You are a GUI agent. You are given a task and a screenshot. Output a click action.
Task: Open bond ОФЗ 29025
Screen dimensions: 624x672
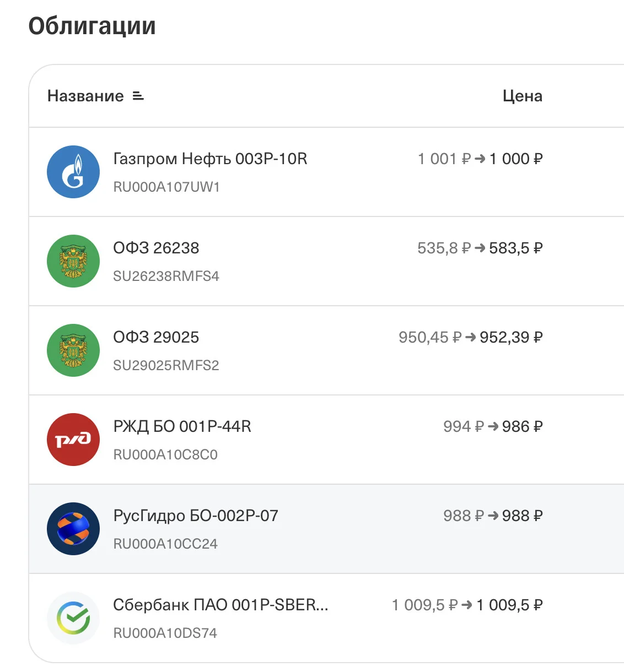point(156,337)
